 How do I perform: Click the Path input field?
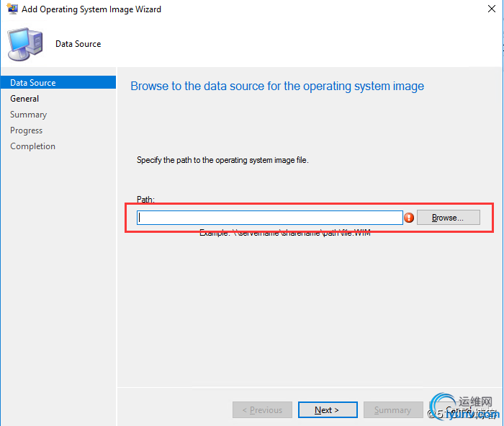(270, 218)
